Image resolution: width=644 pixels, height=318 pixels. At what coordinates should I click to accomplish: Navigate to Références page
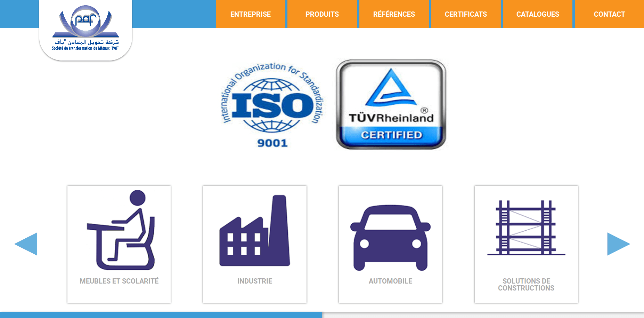(394, 14)
